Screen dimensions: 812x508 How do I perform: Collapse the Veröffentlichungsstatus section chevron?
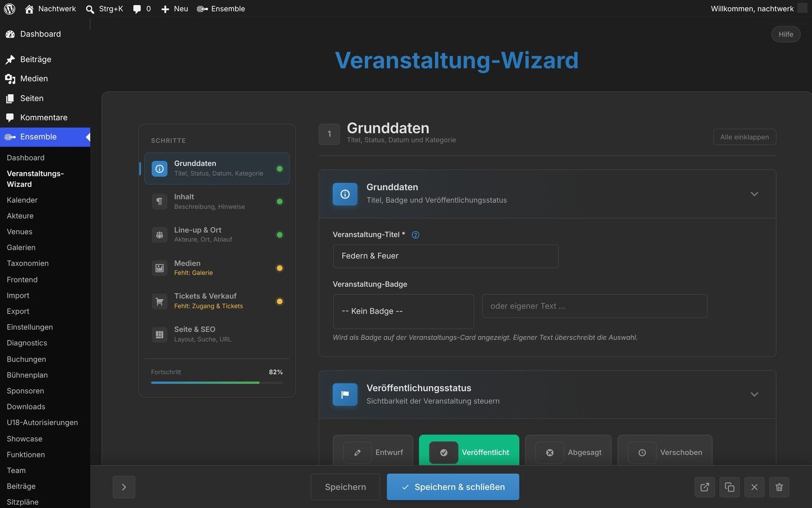click(x=754, y=395)
